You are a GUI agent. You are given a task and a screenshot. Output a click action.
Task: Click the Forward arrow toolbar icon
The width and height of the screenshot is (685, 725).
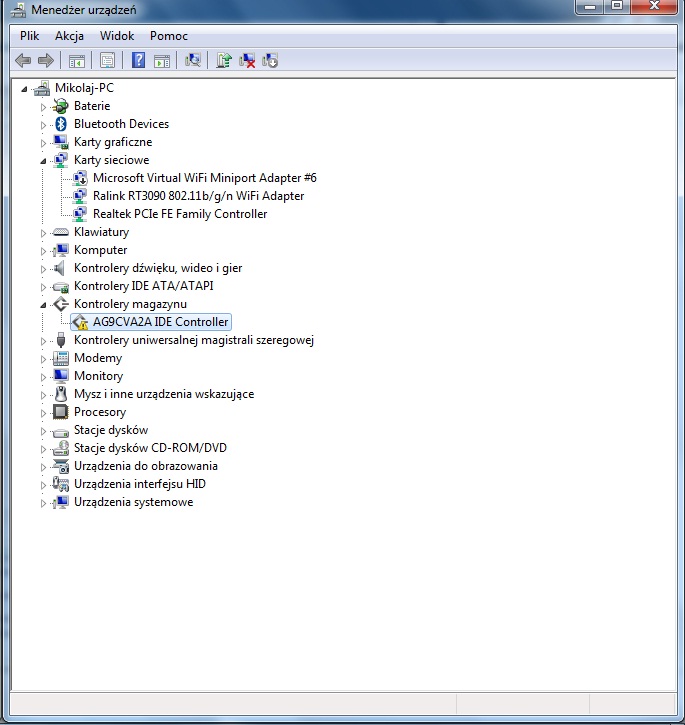[46, 61]
